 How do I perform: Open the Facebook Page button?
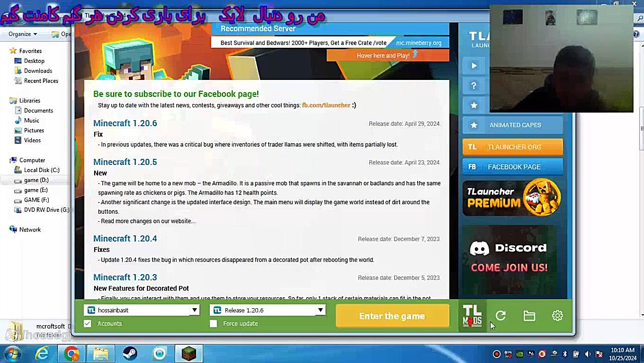point(513,167)
